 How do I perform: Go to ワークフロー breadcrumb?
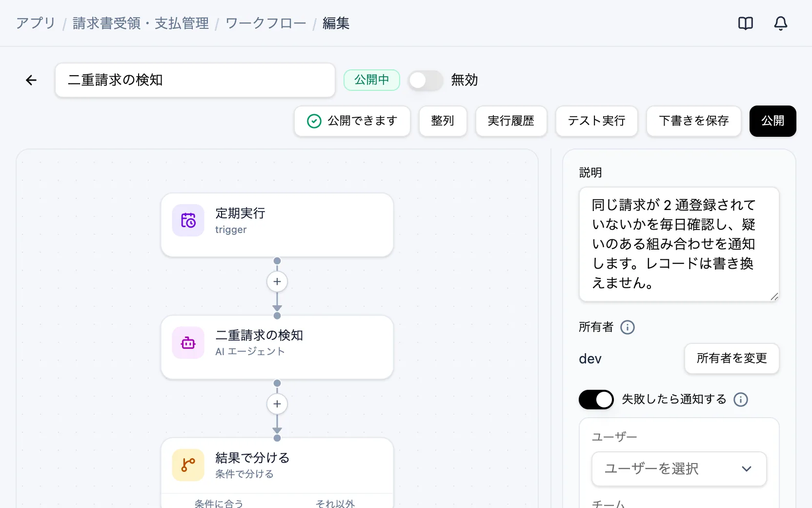(266, 23)
